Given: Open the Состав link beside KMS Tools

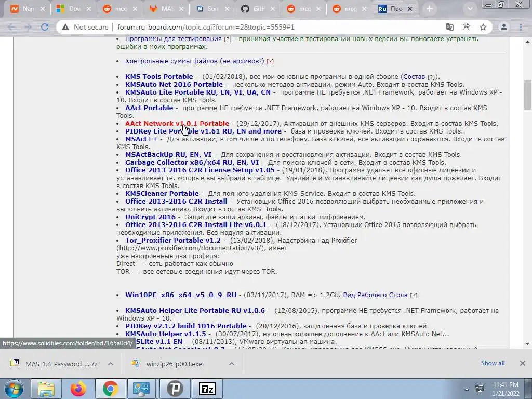Looking at the screenshot, I should (414, 77).
